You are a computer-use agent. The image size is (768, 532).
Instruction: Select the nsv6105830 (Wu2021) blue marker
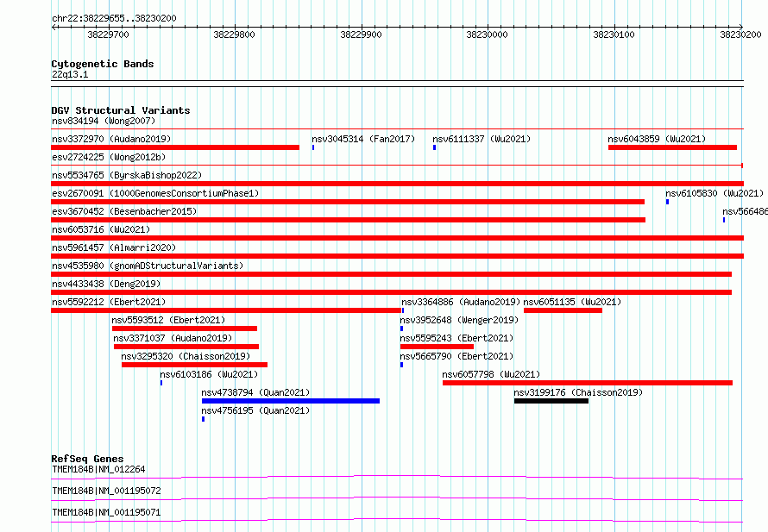click(x=667, y=202)
